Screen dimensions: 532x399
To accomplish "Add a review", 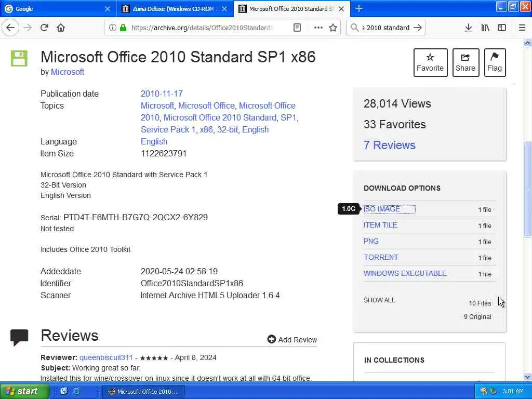I will click(x=292, y=340).
